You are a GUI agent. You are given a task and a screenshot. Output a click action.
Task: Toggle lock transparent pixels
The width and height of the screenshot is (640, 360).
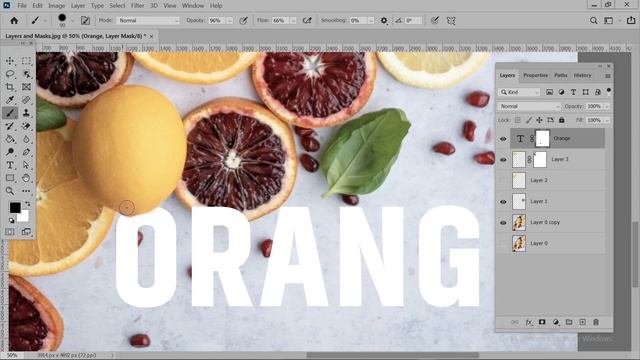click(x=518, y=120)
